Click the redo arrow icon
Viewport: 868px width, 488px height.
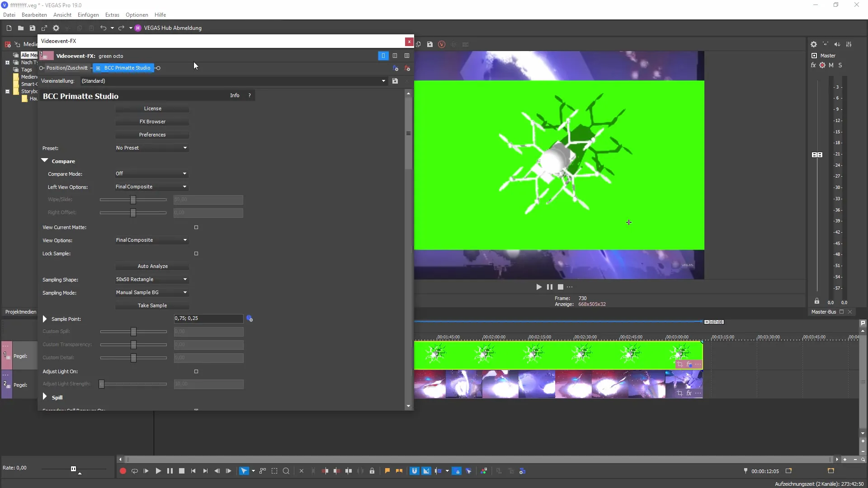[x=121, y=28]
